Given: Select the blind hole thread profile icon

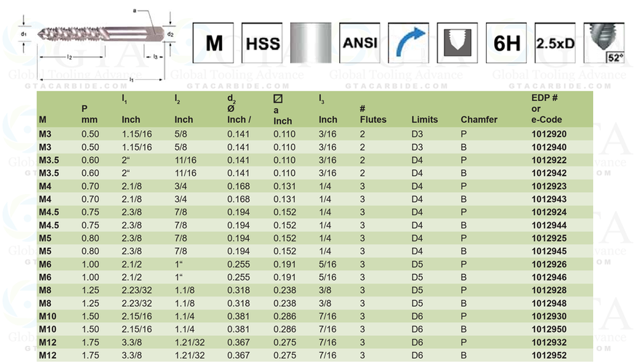Looking at the screenshot, I should [457, 43].
